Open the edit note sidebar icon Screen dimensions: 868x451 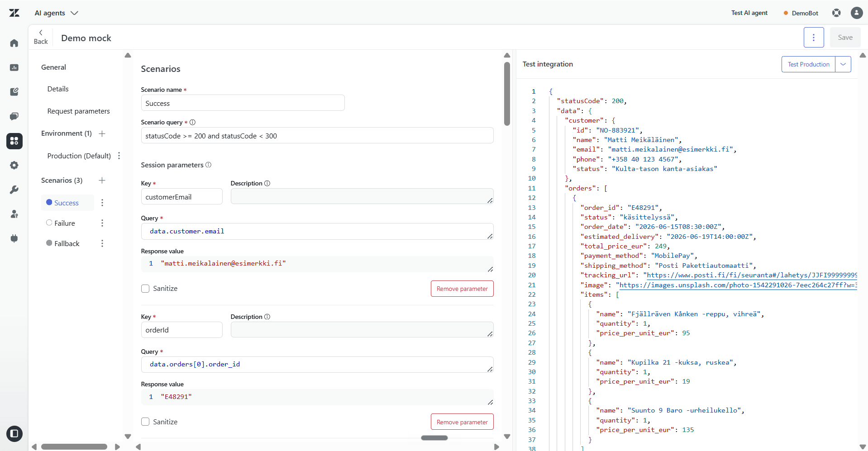14,92
